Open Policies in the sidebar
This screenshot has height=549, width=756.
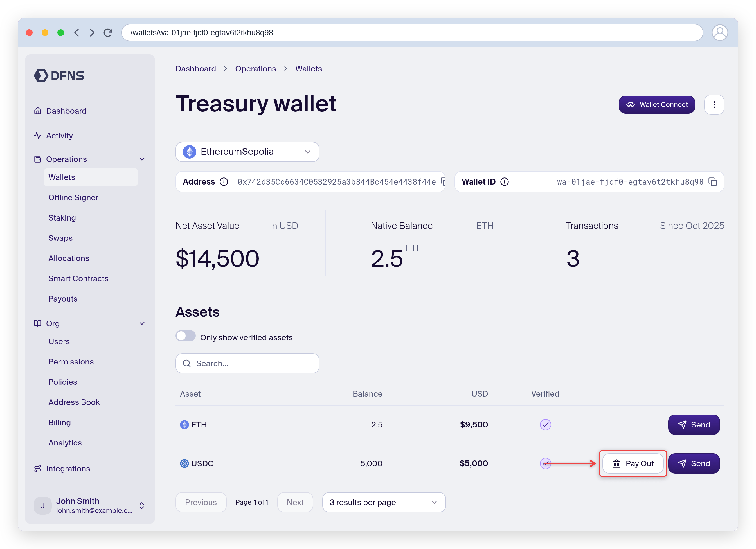(63, 382)
